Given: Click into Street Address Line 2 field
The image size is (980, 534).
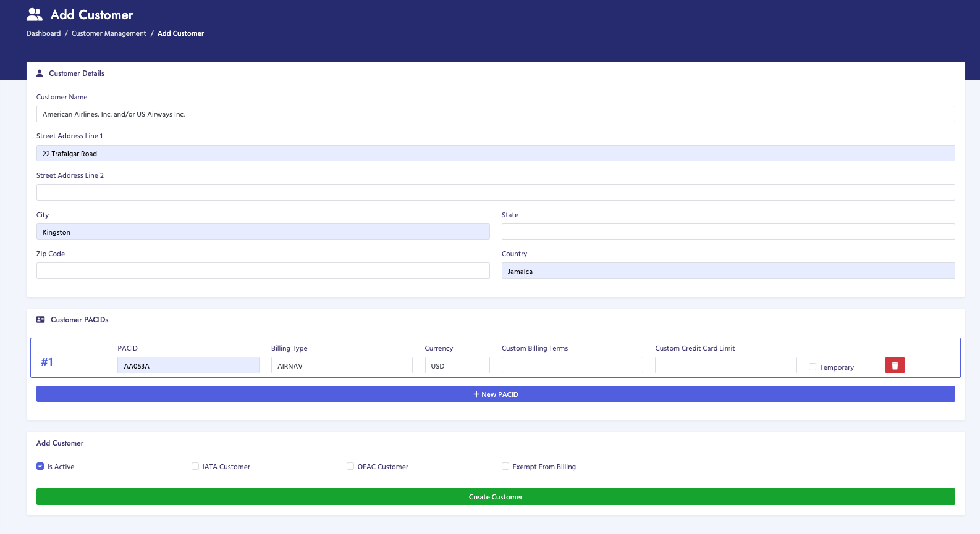Looking at the screenshot, I should (496, 193).
